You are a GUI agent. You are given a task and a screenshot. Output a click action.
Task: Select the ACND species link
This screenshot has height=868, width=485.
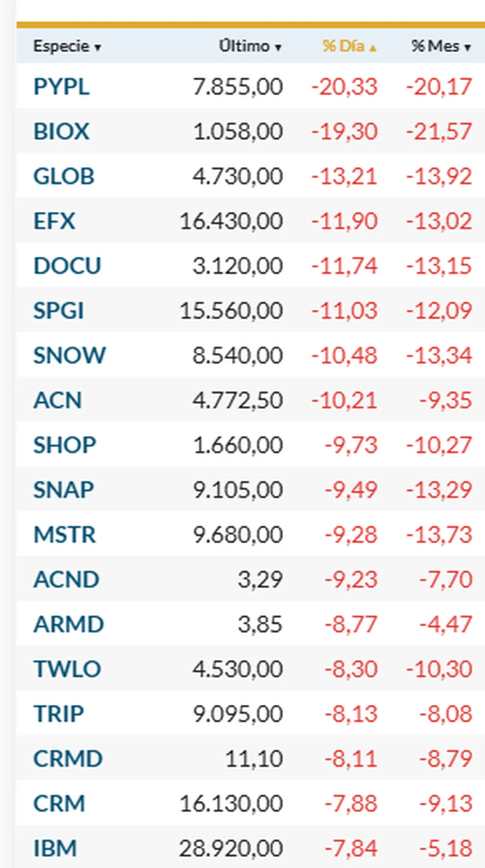coord(66,580)
